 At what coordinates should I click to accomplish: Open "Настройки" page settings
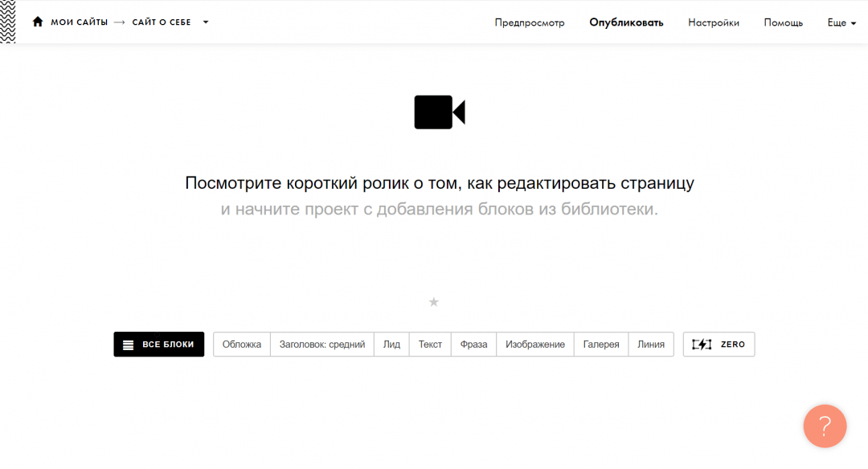coord(713,22)
